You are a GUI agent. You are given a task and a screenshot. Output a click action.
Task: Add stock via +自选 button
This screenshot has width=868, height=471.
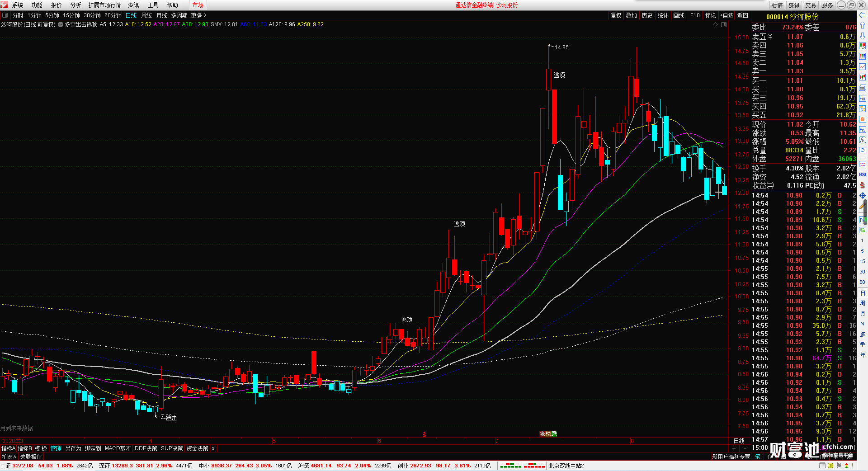click(726, 15)
